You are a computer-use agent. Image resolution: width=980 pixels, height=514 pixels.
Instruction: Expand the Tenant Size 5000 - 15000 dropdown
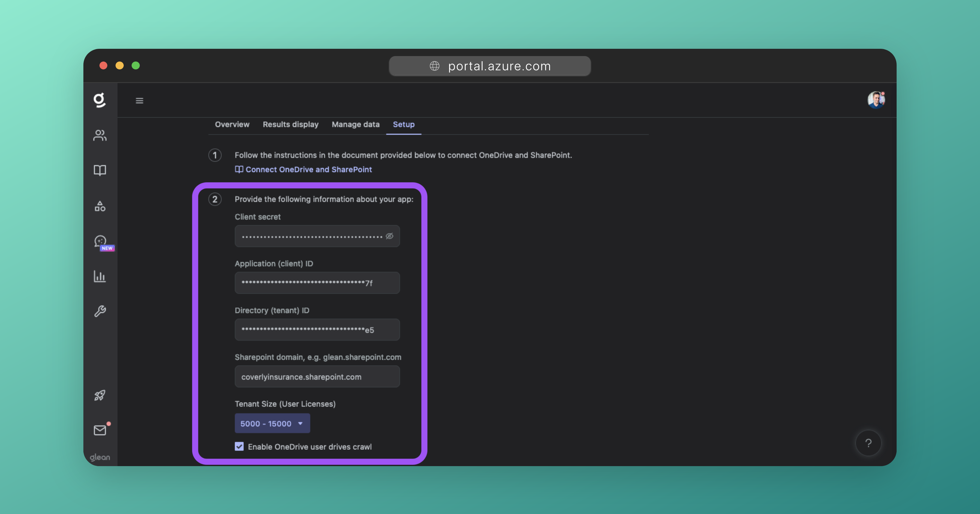(x=272, y=423)
